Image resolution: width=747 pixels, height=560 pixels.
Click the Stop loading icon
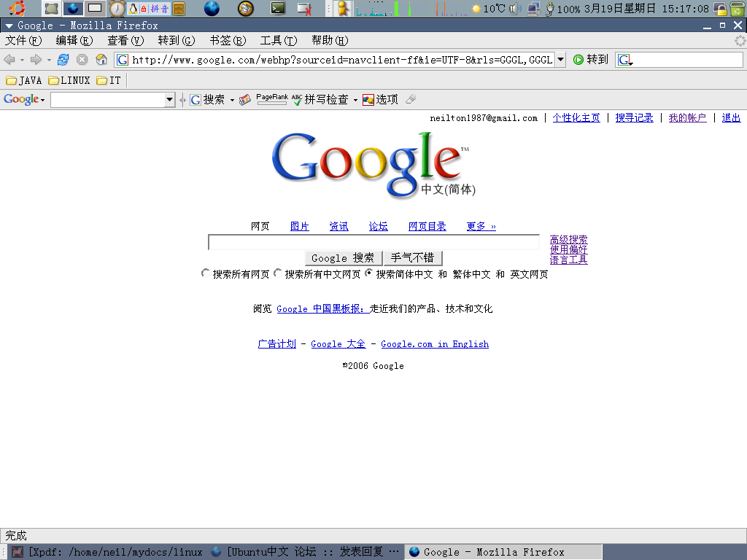pyautogui.click(x=82, y=60)
